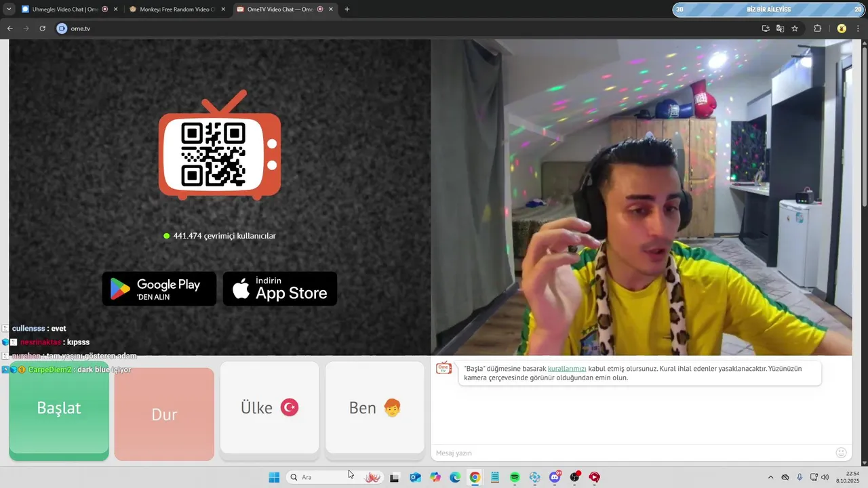This screenshot has width=868, height=488.
Task: Select the OmeTV Video Chat tab
Action: pos(285,9)
